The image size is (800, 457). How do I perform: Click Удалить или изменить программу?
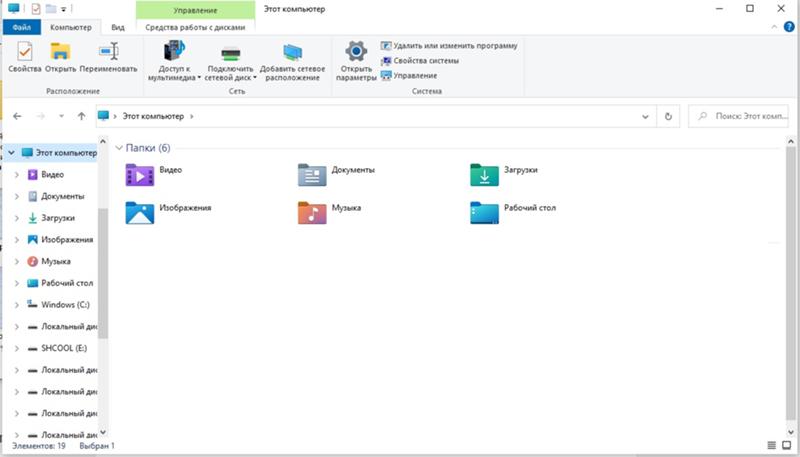(x=448, y=46)
